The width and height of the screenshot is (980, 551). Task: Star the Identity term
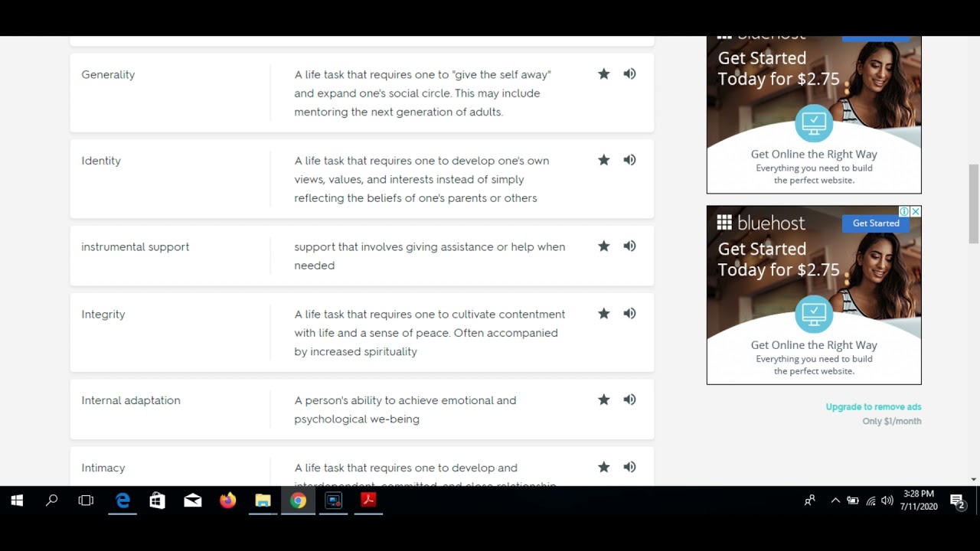(604, 160)
